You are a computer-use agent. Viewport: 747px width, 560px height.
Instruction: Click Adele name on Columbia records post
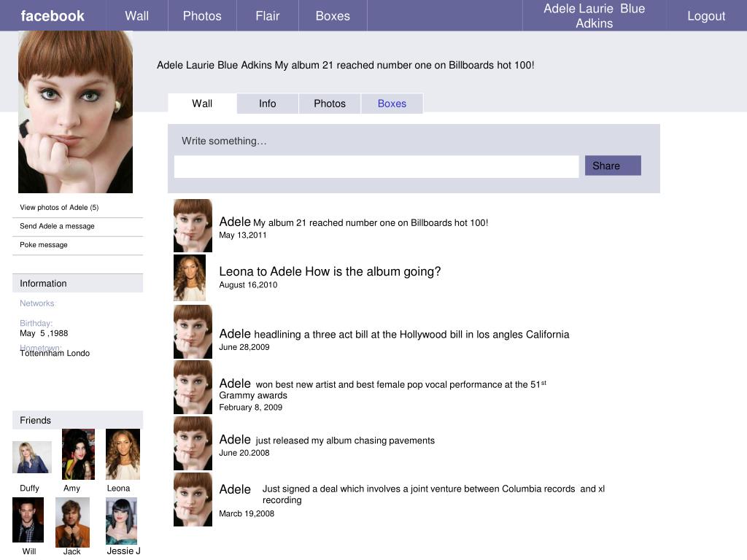click(x=235, y=489)
